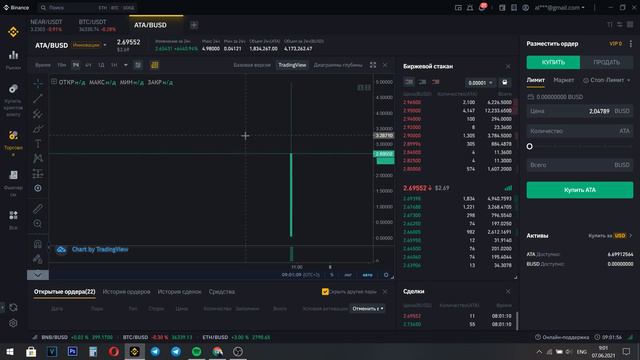Open the All apps sidebar grid

click(x=13, y=220)
